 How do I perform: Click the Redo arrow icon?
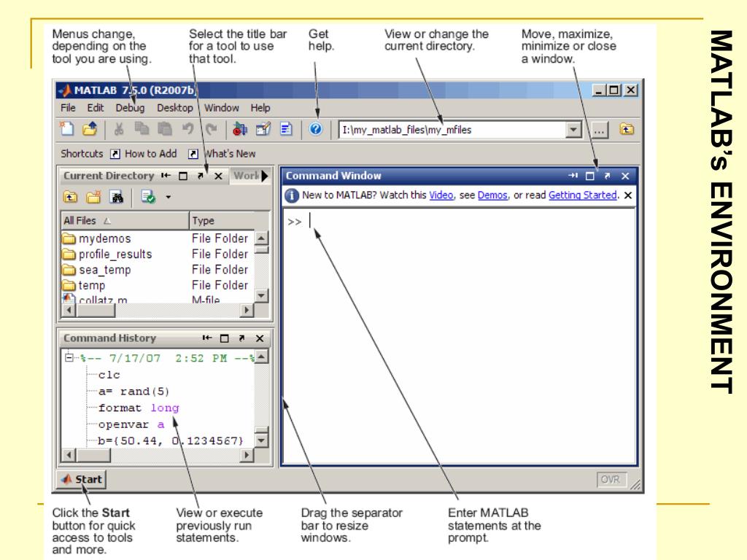coord(211,129)
